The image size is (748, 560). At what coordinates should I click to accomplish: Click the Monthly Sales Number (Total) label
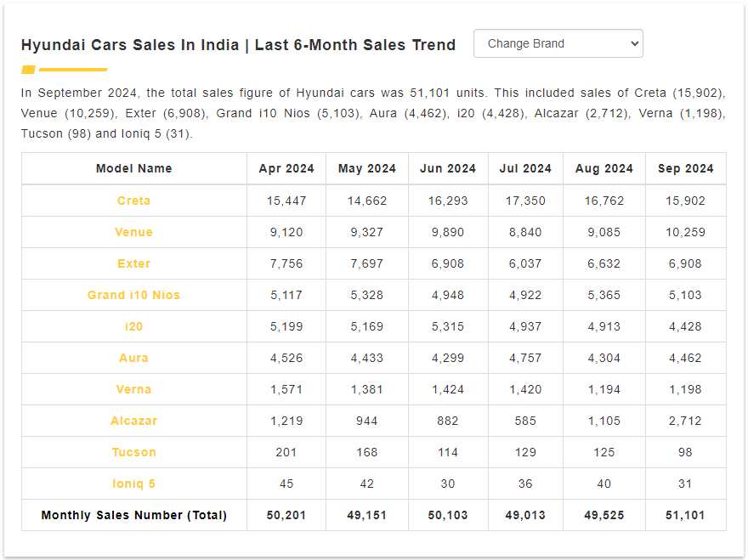click(134, 515)
